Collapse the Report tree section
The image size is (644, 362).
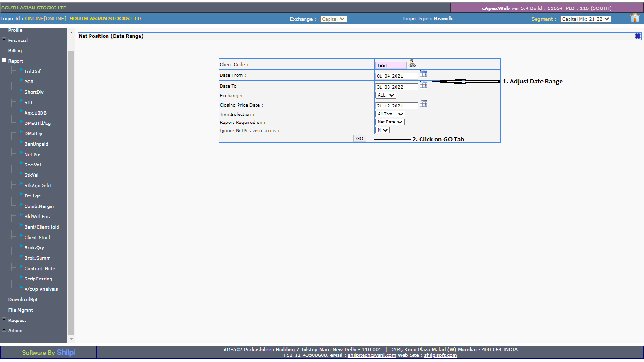[x=4, y=60]
